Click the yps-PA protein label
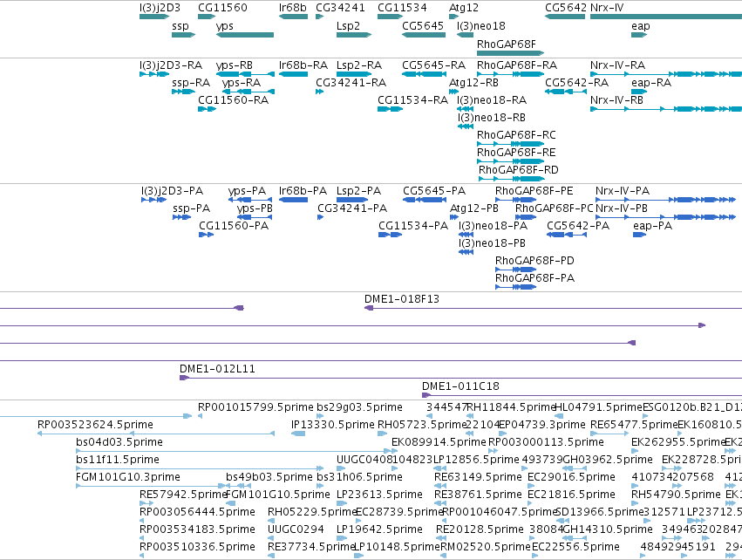This screenshot has width=742, height=560. tap(247, 191)
